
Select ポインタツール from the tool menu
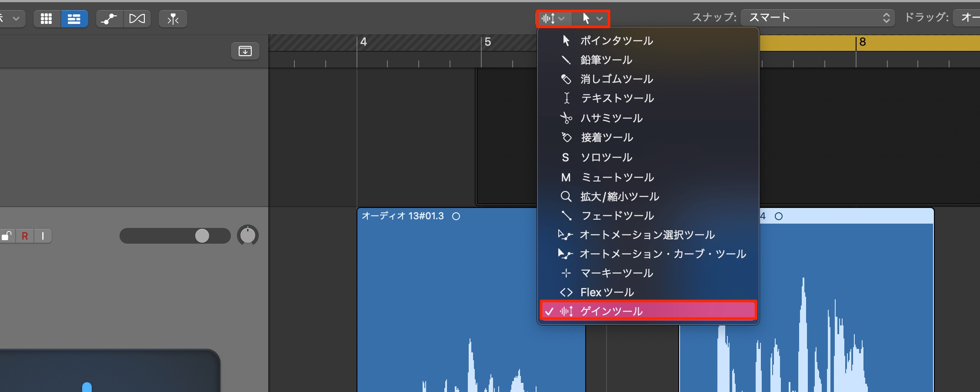tap(648, 40)
